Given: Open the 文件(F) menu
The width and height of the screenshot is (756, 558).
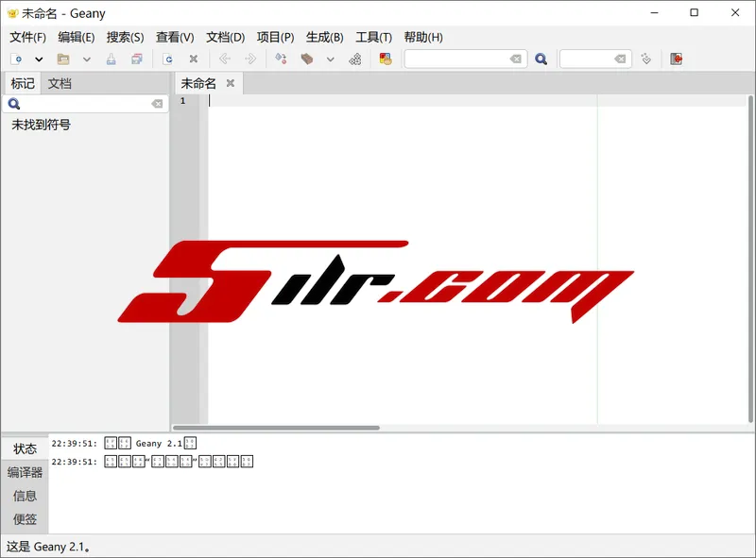Looking at the screenshot, I should pos(28,37).
